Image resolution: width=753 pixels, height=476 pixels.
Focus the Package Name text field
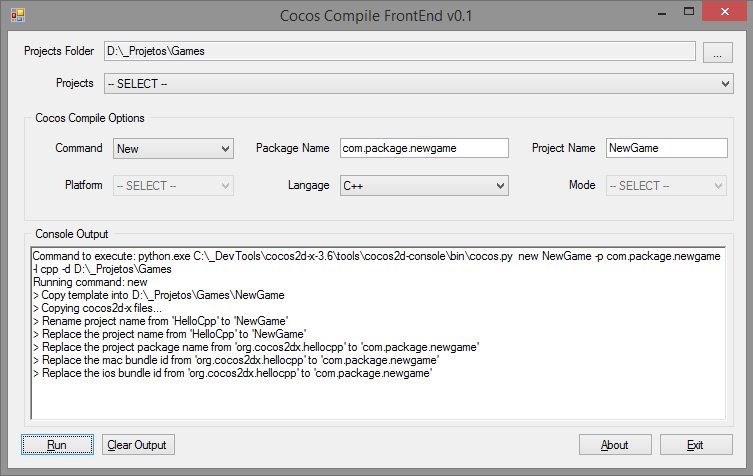coord(424,148)
